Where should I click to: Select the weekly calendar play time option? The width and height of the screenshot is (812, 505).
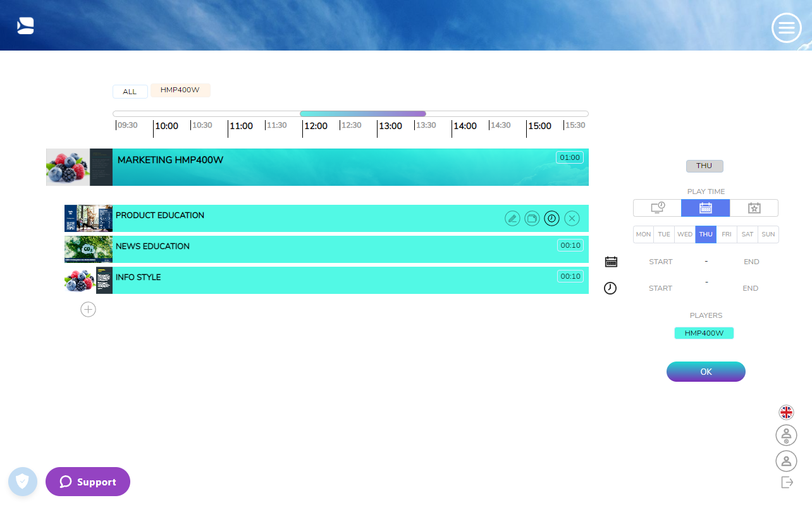705,207
